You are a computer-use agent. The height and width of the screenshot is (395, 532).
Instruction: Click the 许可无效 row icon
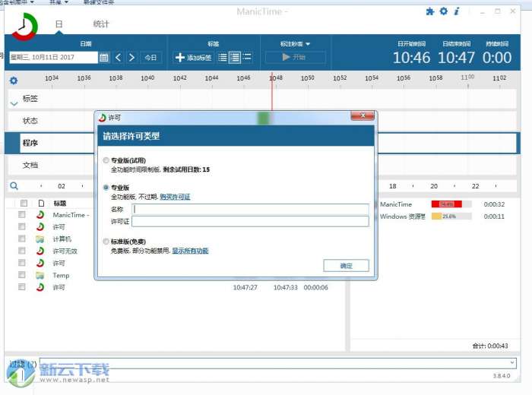pos(40,251)
